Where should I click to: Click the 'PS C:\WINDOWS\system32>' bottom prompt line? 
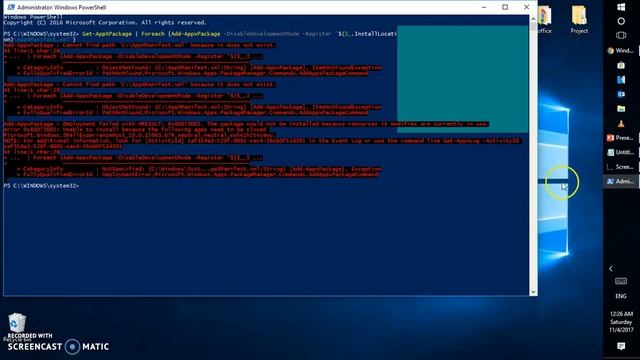pyautogui.click(x=41, y=186)
